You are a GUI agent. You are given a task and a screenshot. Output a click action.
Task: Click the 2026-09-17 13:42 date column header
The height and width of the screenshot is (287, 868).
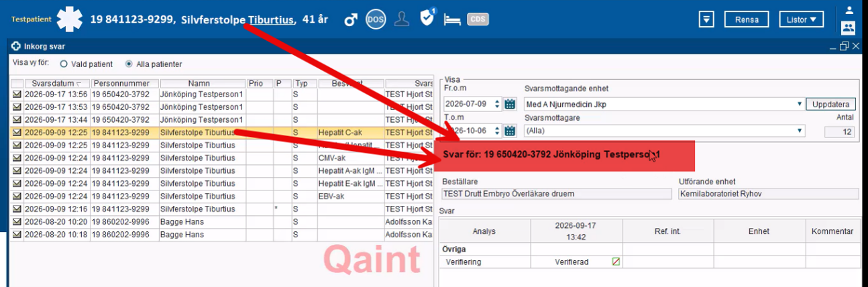click(x=576, y=231)
